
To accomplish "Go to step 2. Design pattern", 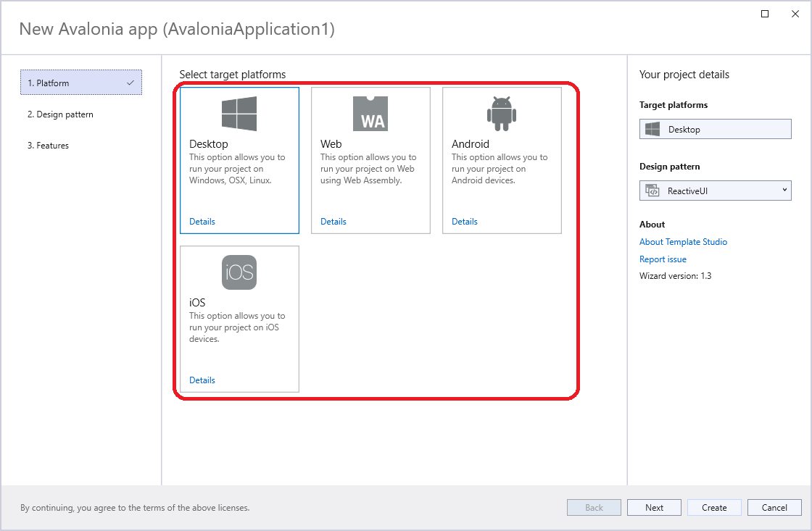I will [x=61, y=114].
